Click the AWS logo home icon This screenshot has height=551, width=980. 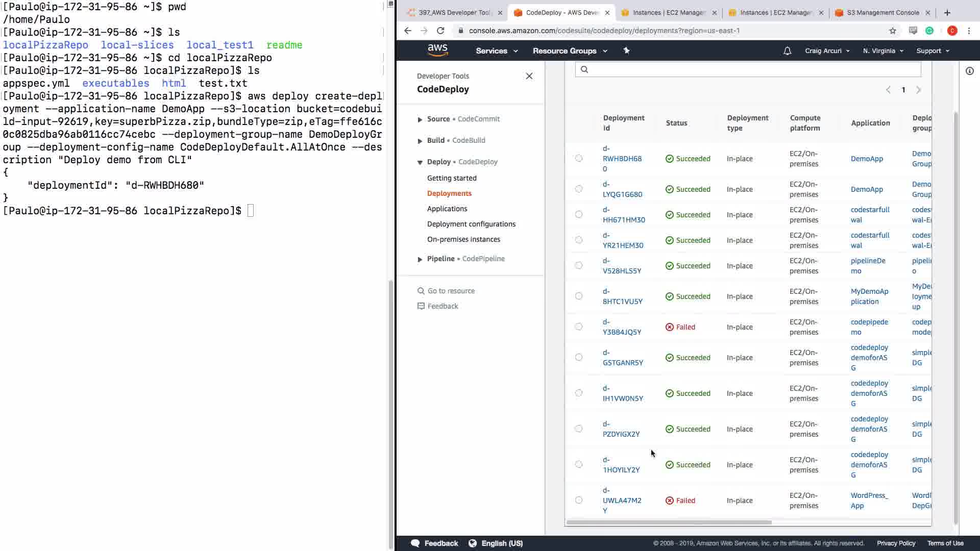(437, 50)
